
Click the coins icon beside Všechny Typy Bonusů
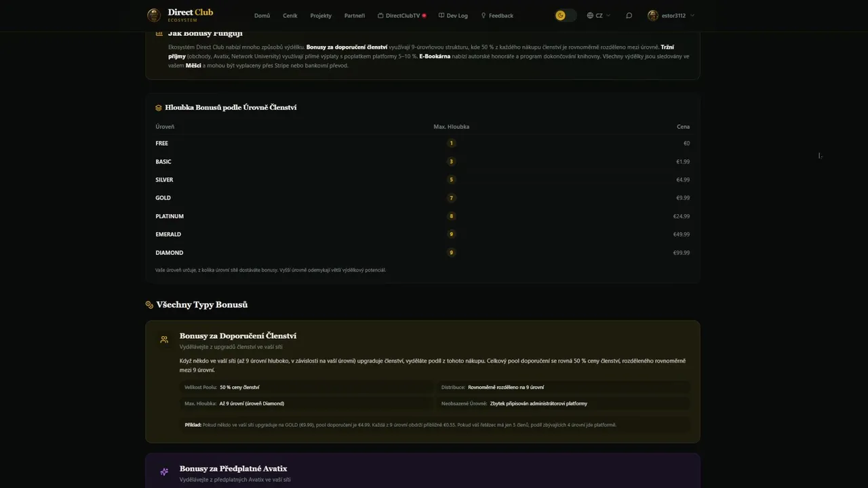point(150,305)
